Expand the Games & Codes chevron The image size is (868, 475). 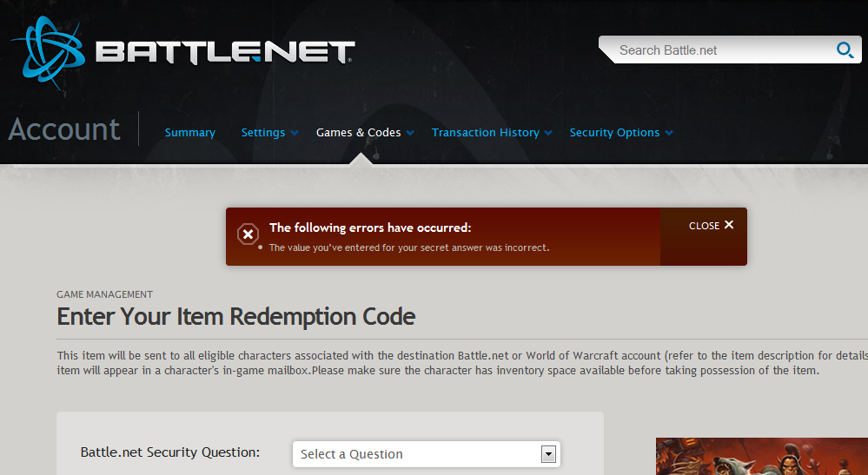pos(410,133)
